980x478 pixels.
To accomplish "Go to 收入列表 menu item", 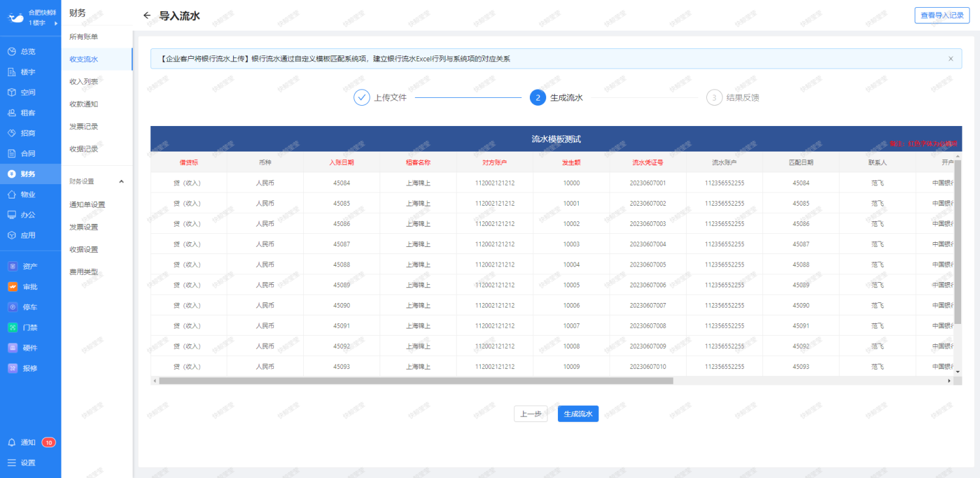I will pyautogui.click(x=84, y=82).
